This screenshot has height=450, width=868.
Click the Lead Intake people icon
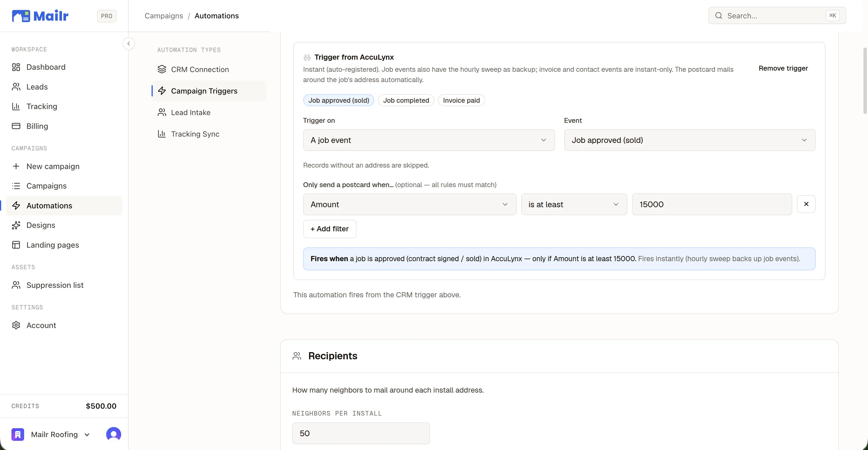point(162,113)
